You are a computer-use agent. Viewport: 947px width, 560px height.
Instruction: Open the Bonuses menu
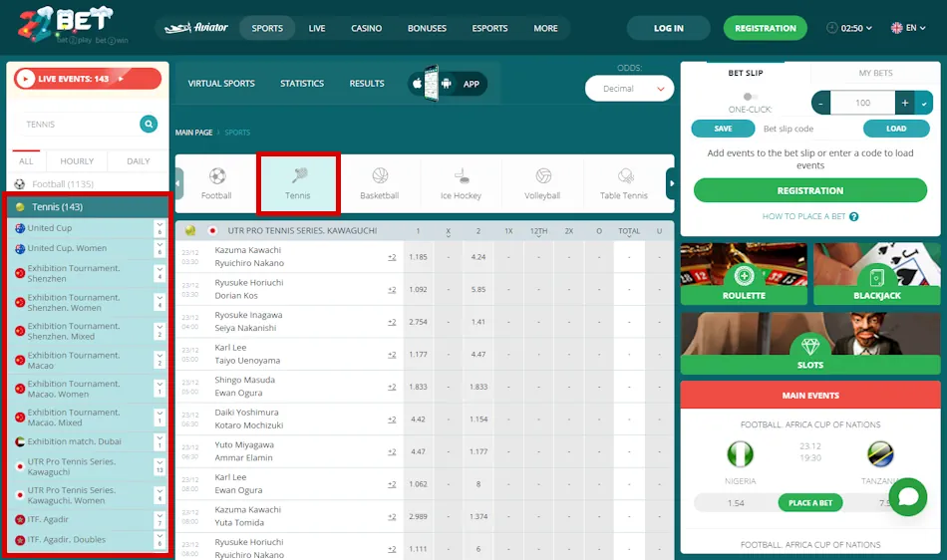click(x=427, y=28)
